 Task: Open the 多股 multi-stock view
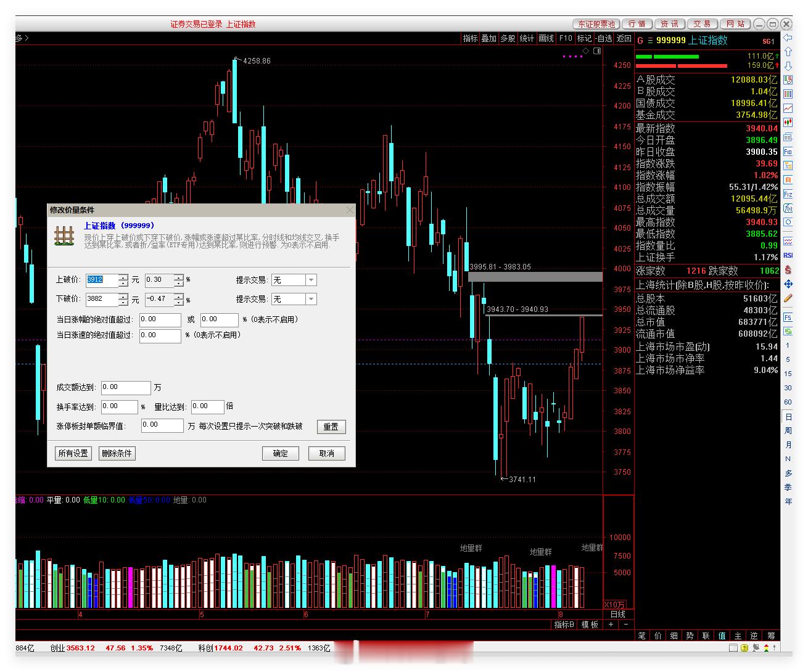(508, 38)
